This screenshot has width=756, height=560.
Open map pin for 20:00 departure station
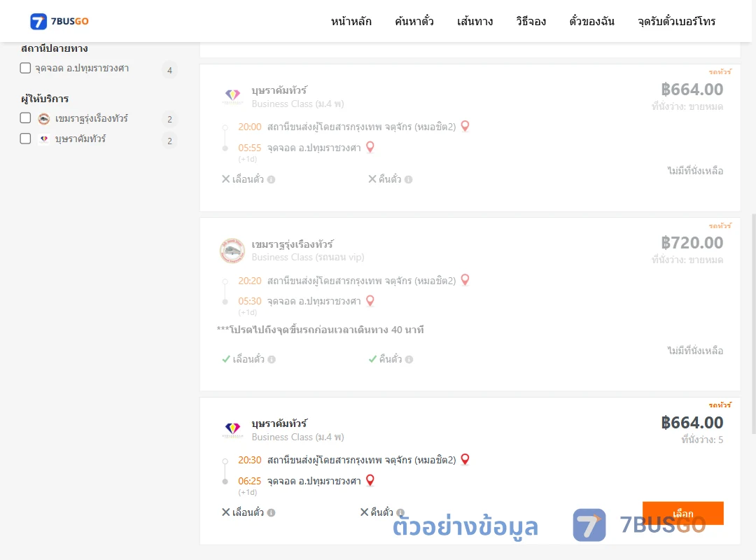[x=465, y=127]
